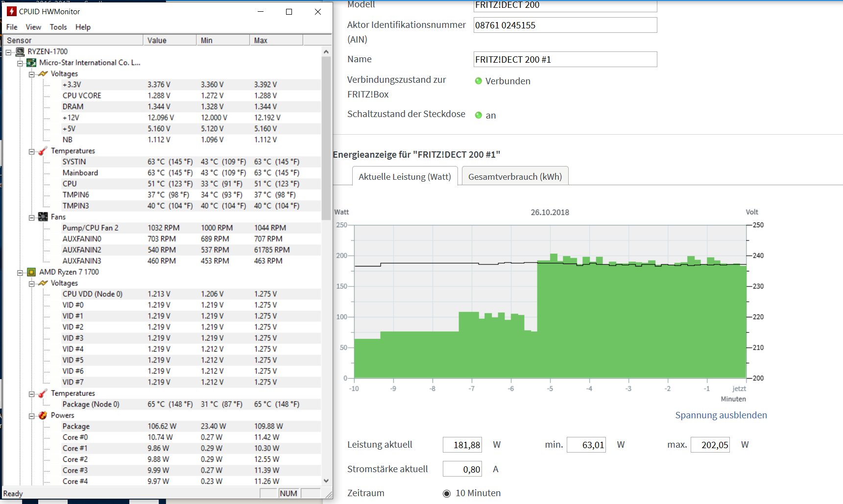Select the RYZEN-1700 computer icon
The height and width of the screenshot is (504, 843).
[x=20, y=51]
